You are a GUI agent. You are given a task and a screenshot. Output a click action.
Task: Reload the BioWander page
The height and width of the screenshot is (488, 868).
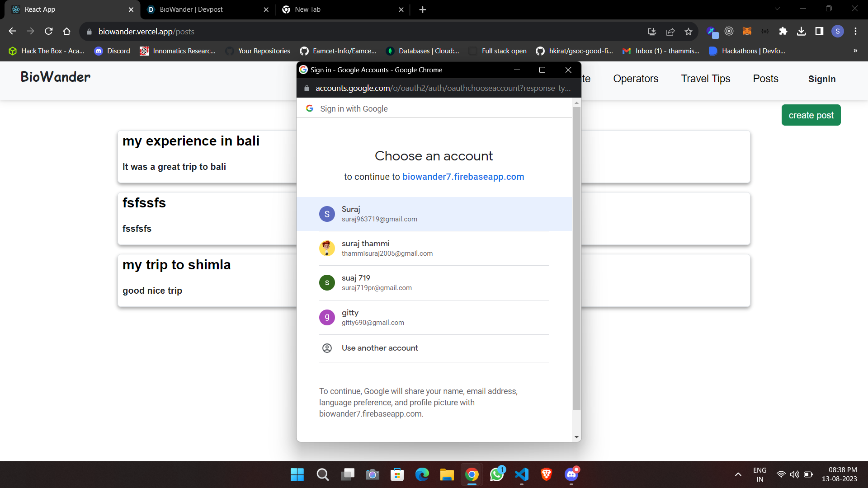click(49, 31)
